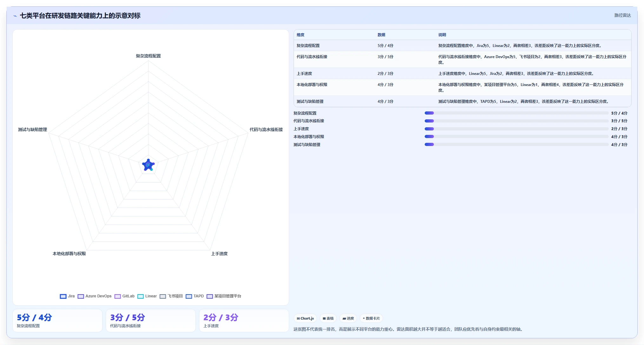Click the 测试与缺陷管理 progress bar
This screenshot has height=345, width=644.
pos(516,144)
